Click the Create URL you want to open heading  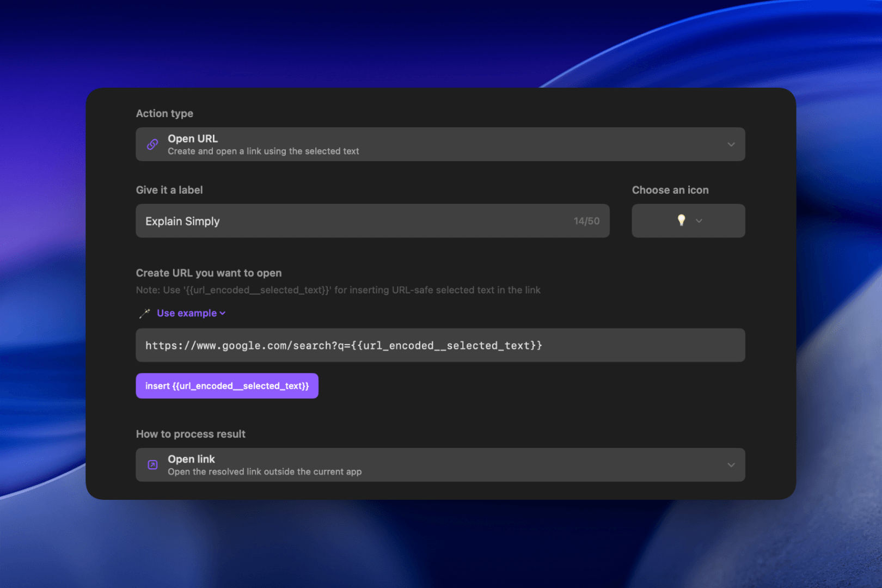[x=209, y=273]
